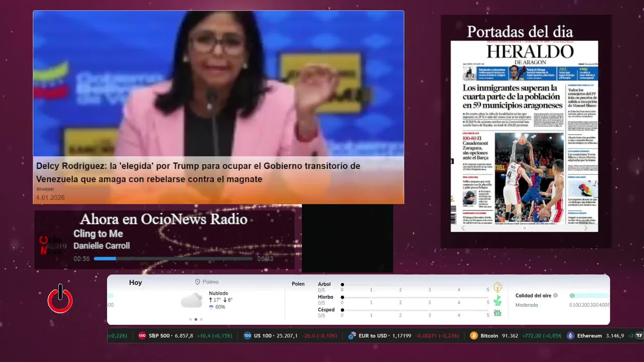This screenshot has height=362, width=644.
Task: Show the next newspaper front page
Action: click(585, 228)
